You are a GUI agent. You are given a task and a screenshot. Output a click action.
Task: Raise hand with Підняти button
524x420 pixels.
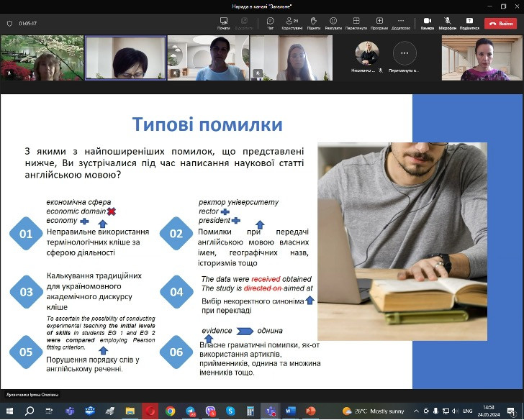[x=313, y=22]
